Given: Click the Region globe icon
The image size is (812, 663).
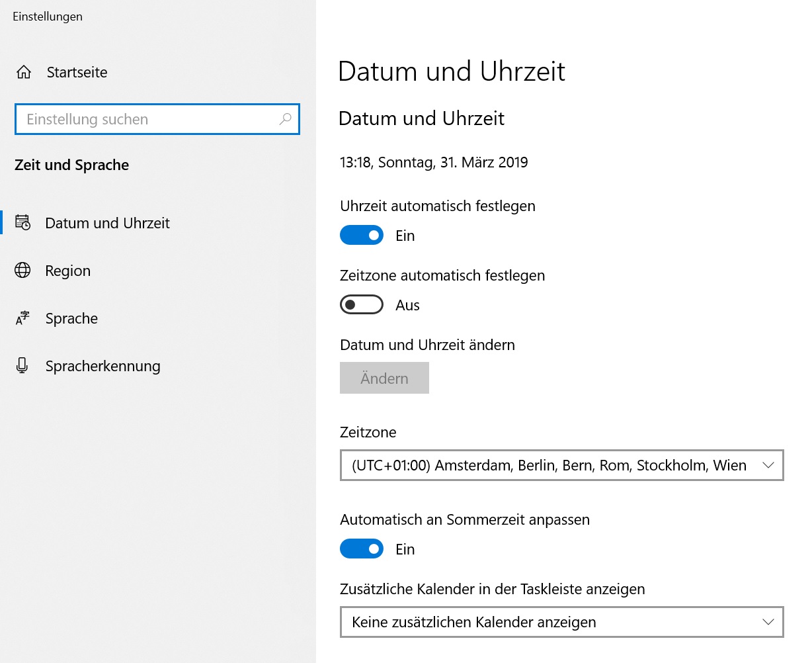Looking at the screenshot, I should click(x=22, y=271).
